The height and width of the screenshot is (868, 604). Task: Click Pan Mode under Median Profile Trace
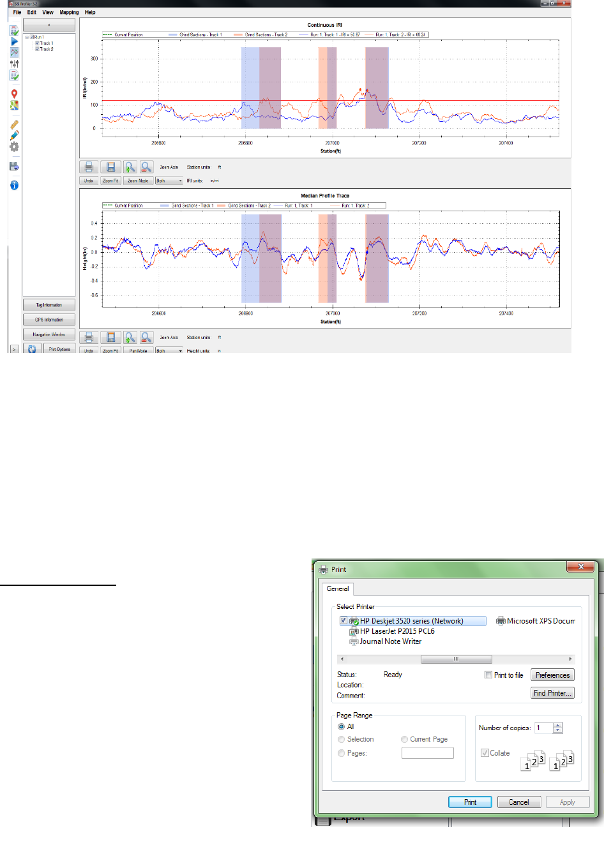pos(138,350)
